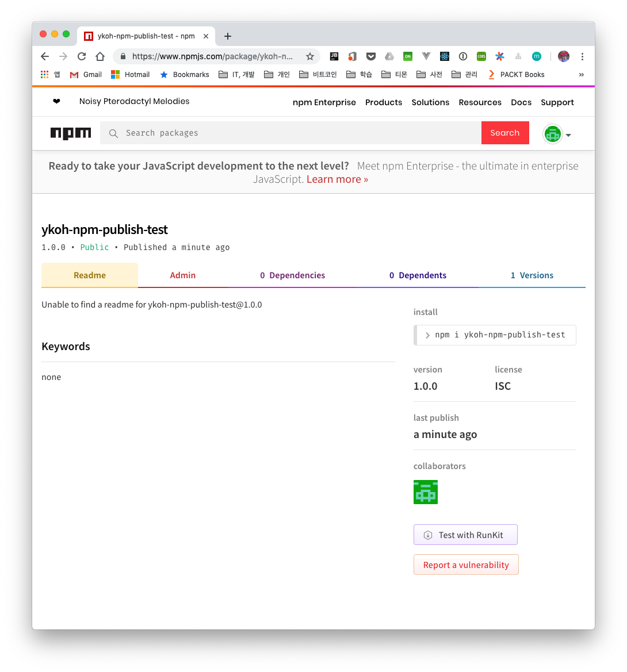Image resolution: width=627 pixels, height=672 pixels.
Task: Expand hidden bookmarks chevron
Action: pyautogui.click(x=581, y=75)
